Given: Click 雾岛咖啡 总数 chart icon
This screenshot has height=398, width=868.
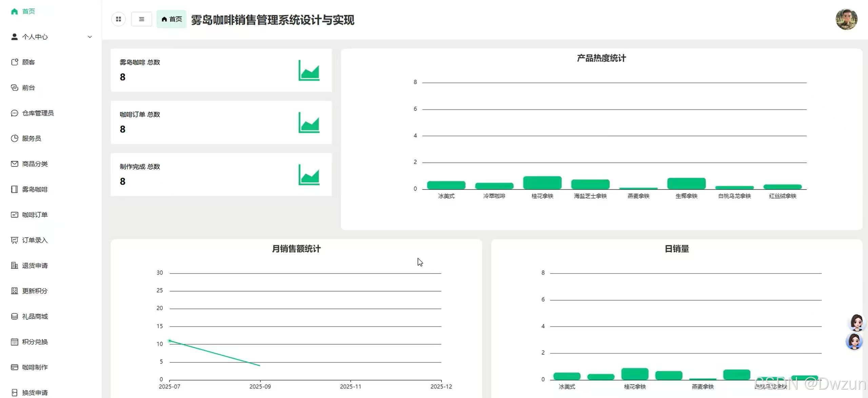Looking at the screenshot, I should [x=309, y=71].
